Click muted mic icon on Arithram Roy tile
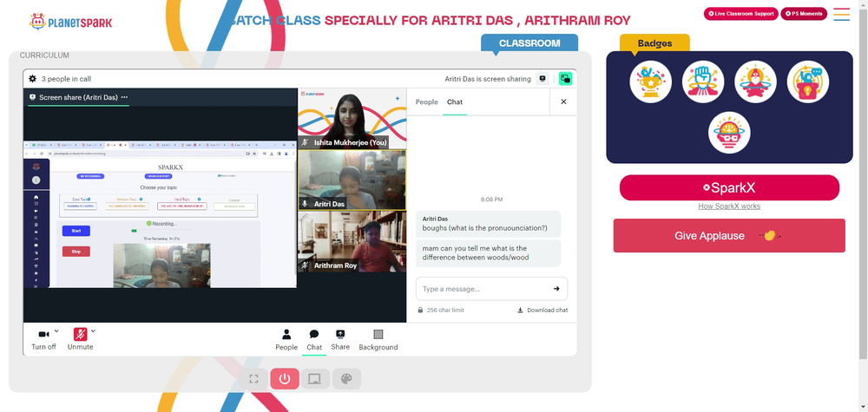Screen dimensions: 868x412 [305, 266]
